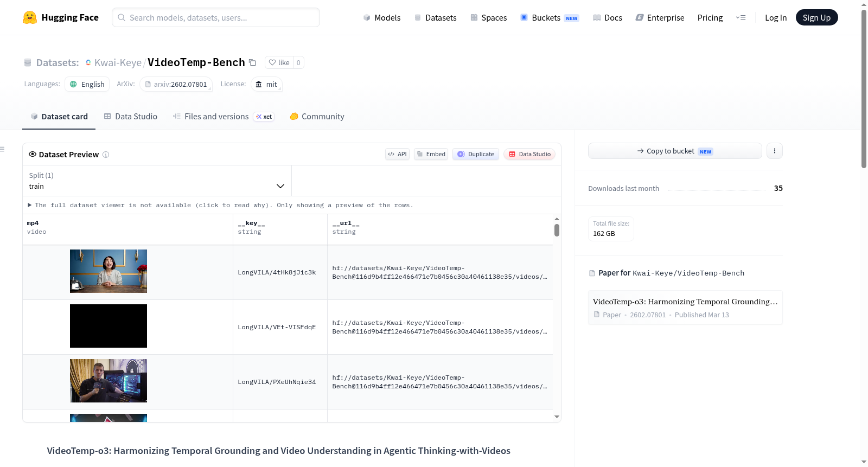Click the eye icon beside Dataset Preview
Viewport: 868px width, 467px height.
click(33, 154)
